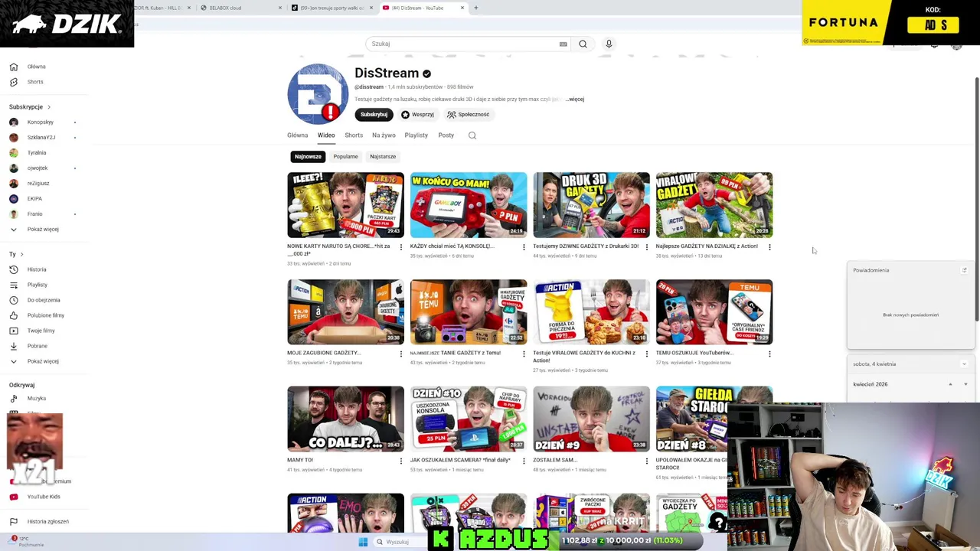Activate voice search microphone
Screen dimensions: 980x551
tap(609, 44)
